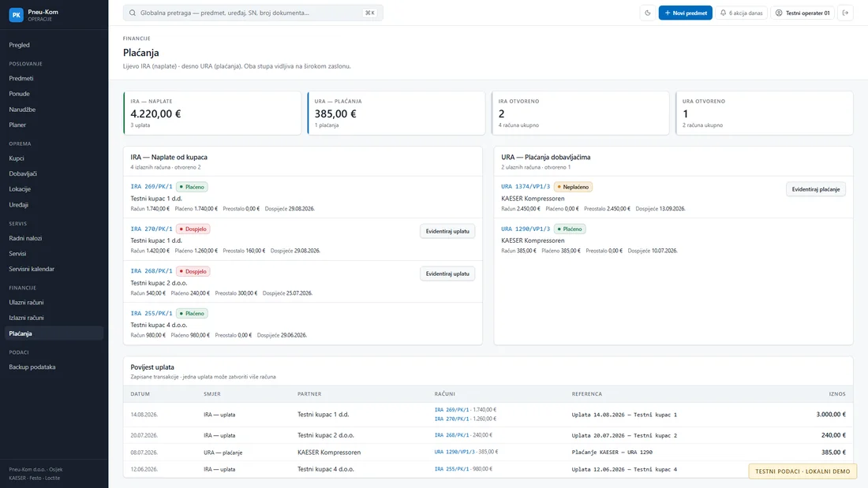Open notifications bell, 6 akcija danas
The height and width of the screenshot is (488, 868).
741,13
